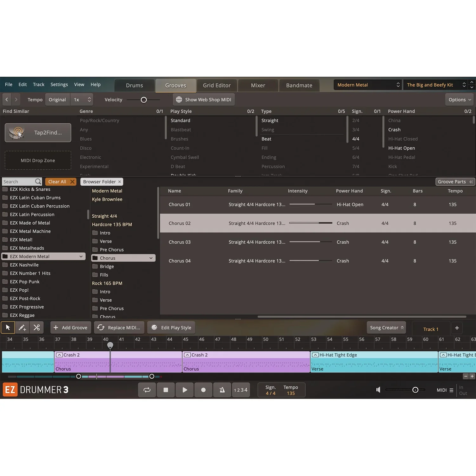Toggle the 1234 count-in button

[x=241, y=390]
